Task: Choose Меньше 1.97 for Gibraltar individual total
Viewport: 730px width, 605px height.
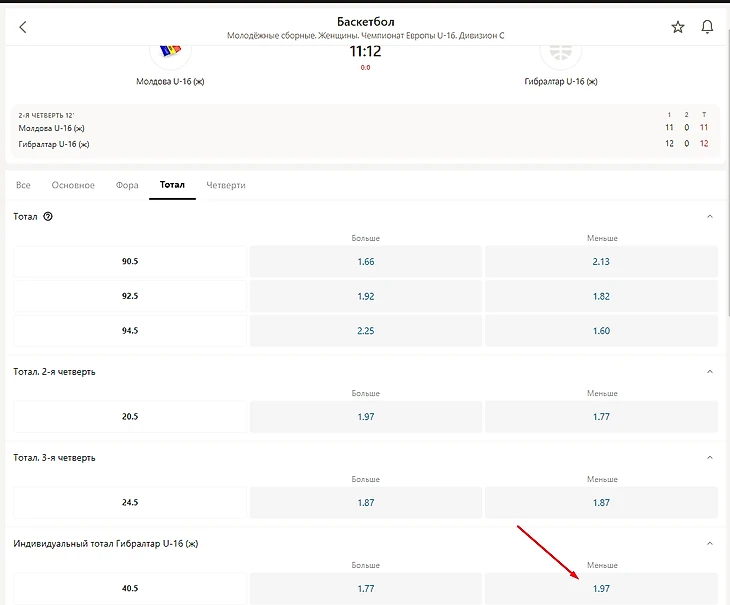Action: 601,588
